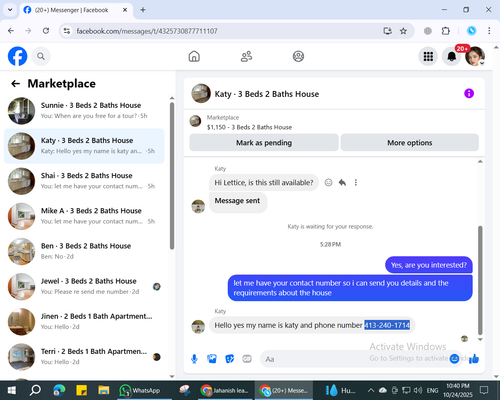Open conversation info purple icon

(469, 94)
